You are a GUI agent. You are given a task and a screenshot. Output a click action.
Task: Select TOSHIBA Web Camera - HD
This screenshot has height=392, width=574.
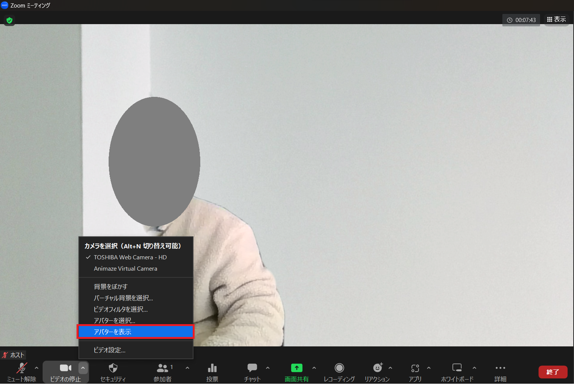[130, 257]
